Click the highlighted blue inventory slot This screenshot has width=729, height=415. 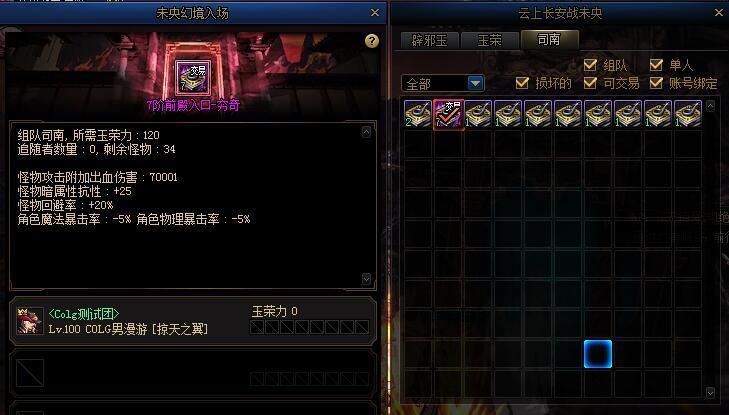pyautogui.click(x=598, y=354)
